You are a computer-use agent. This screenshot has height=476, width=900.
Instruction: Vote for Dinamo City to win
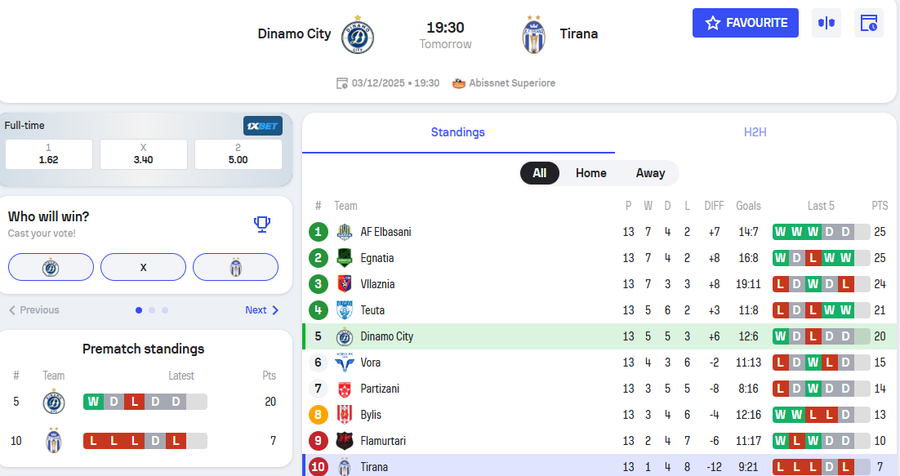[x=51, y=267]
